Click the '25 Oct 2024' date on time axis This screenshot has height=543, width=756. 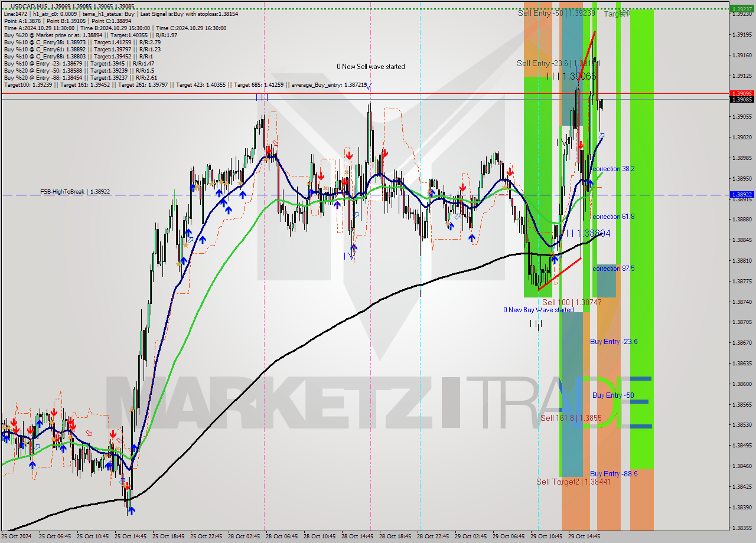pos(16,537)
